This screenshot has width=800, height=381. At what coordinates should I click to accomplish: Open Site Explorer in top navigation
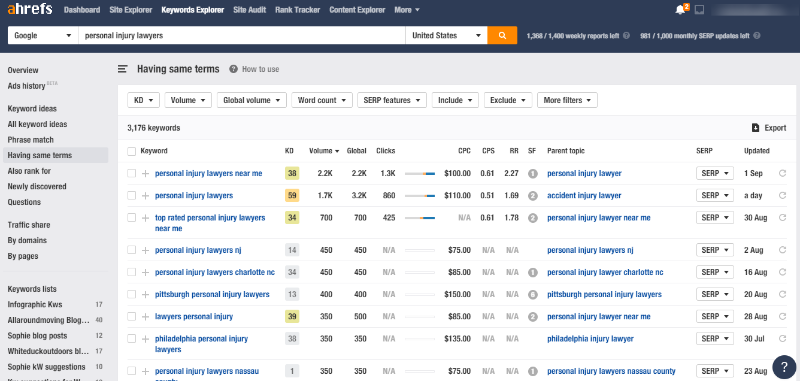click(131, 10)
